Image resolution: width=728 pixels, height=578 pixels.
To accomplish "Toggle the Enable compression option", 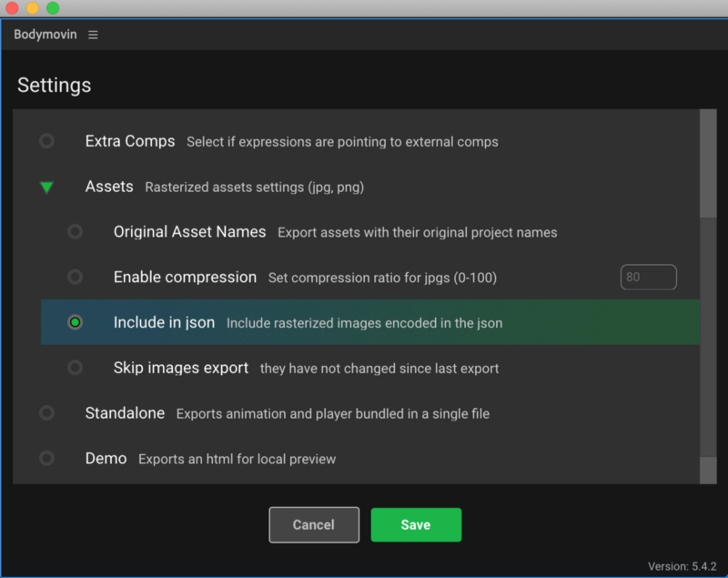I will (76, 277).
